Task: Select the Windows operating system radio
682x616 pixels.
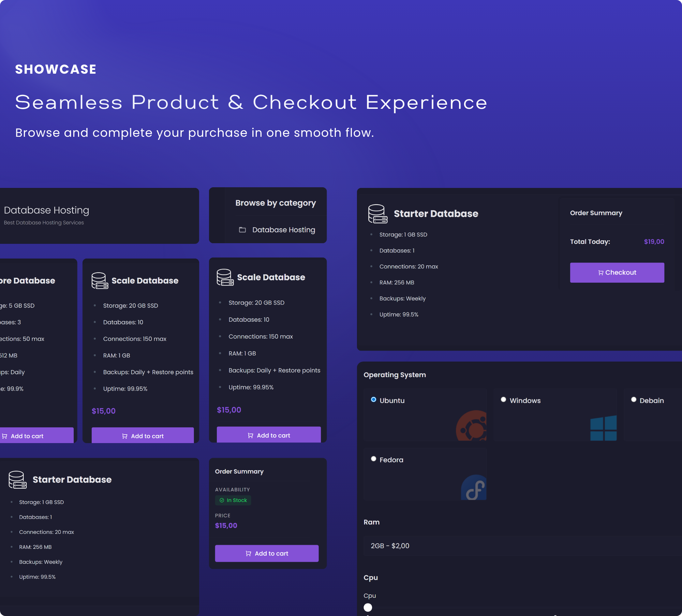Action: coord(503,400)
